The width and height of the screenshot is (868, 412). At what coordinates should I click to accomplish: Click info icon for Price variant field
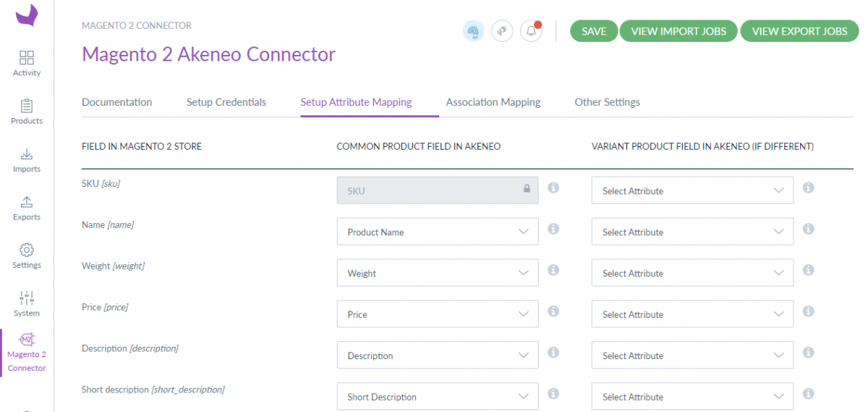click(809, 311)
